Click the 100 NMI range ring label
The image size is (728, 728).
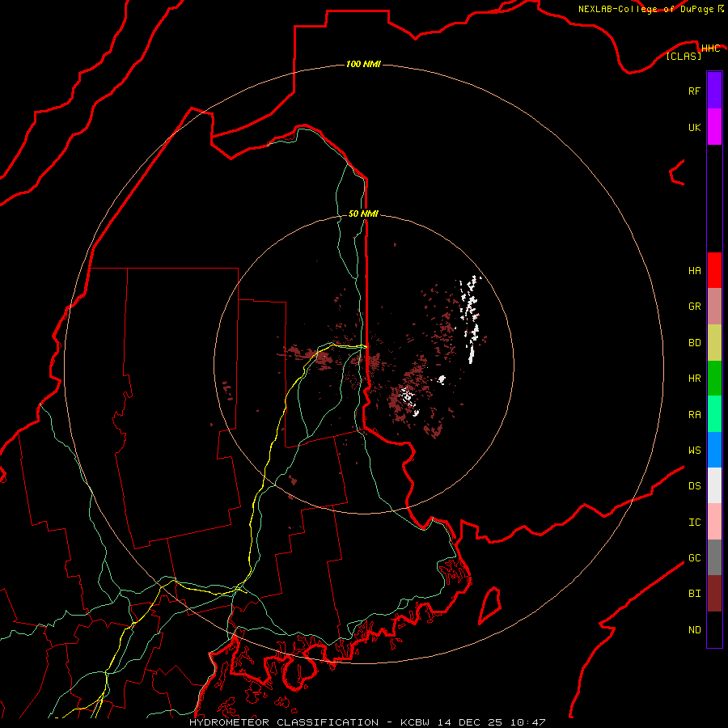[x=363, y=64]
